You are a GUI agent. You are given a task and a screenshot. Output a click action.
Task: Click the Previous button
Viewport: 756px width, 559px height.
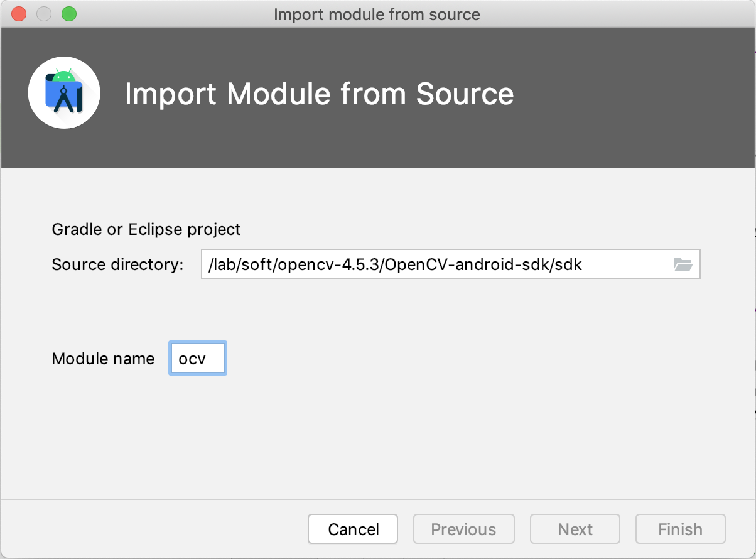463,529
